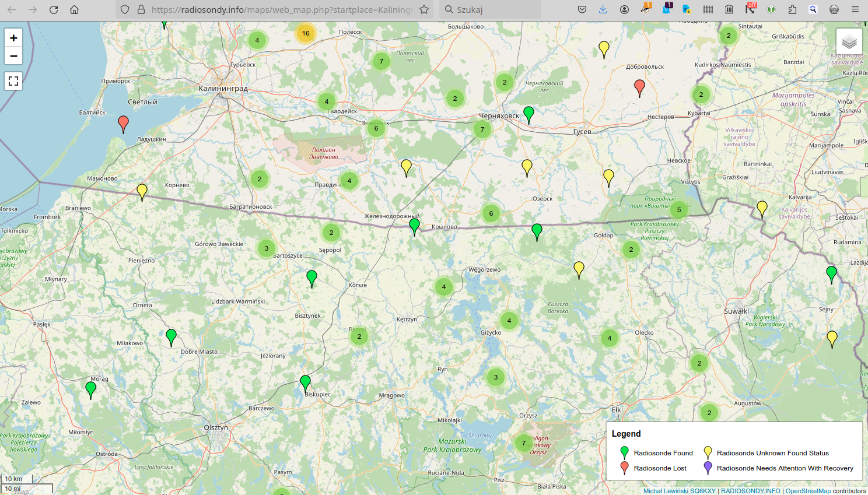Open the map layers control
This screenshot has width=868, height=495.
[x=849, y=41]
